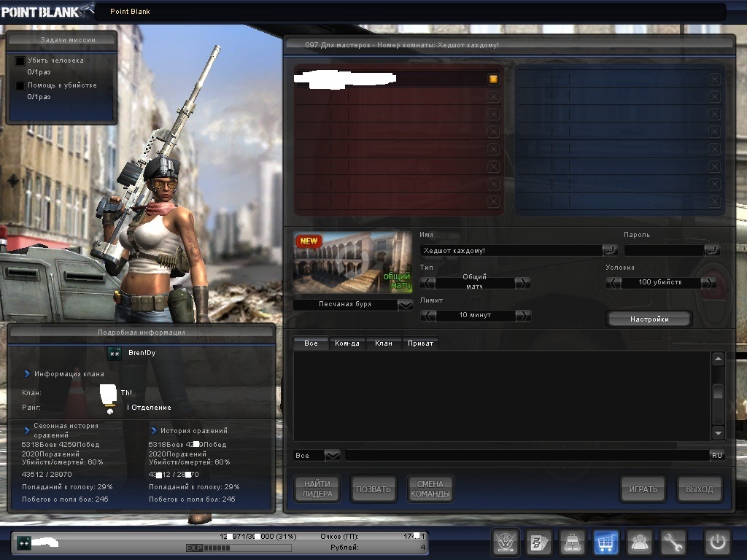
Task: Expand 'Информация клана' section arrow
Action: (27, 374)
